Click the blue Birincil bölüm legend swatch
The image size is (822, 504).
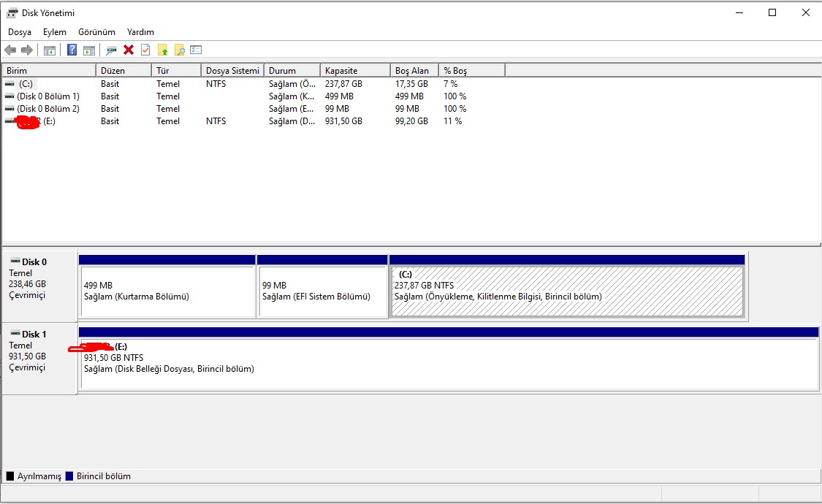[x=69, y=476]
